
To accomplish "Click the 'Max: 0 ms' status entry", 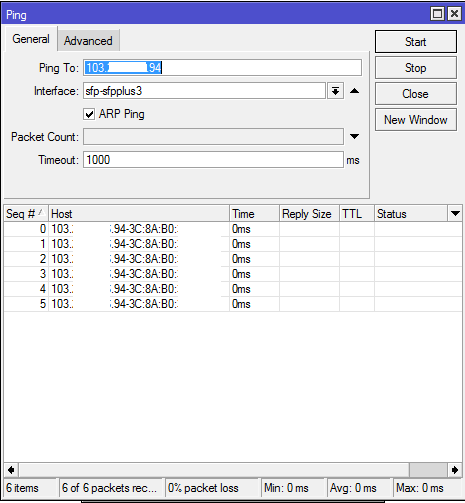I will [x=428, y=488].
